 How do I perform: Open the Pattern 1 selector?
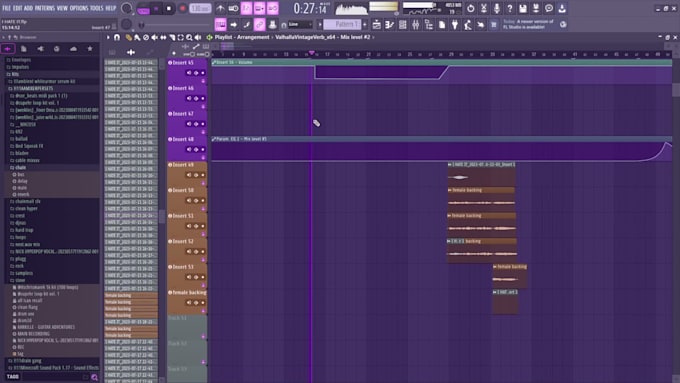[342, 25]
